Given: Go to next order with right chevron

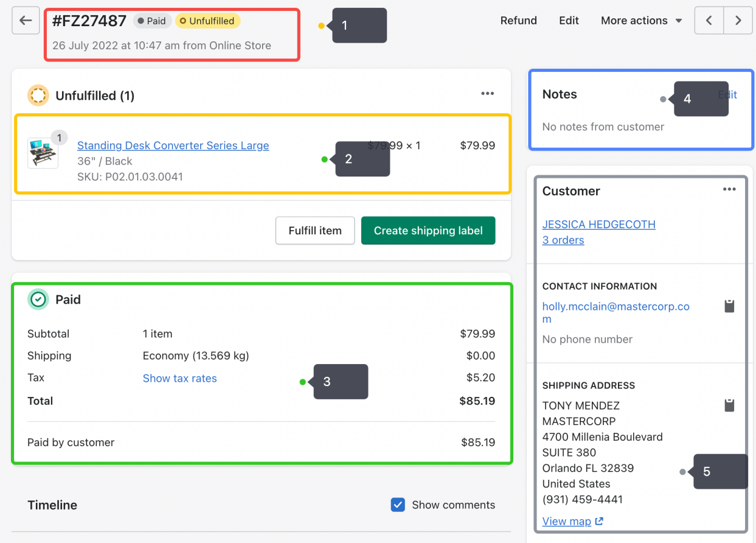Looking at the screenshot, I should tap(738, 21).
